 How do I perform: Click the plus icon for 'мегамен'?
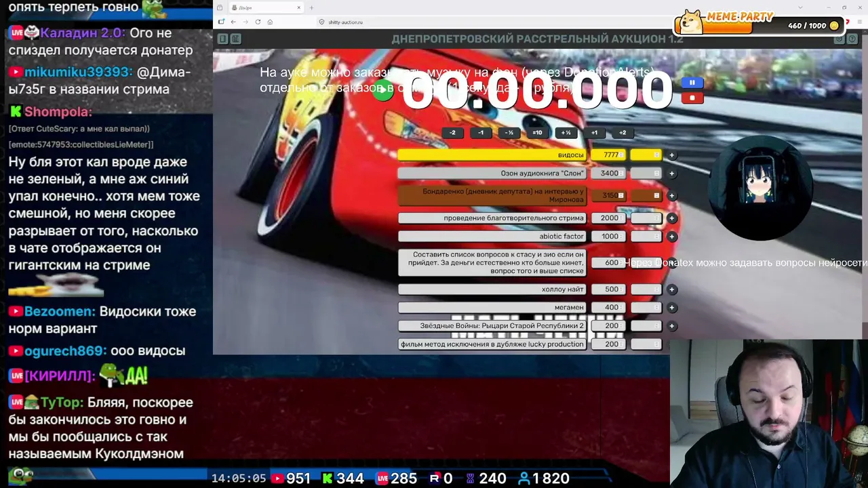click(x=671, y=308)
